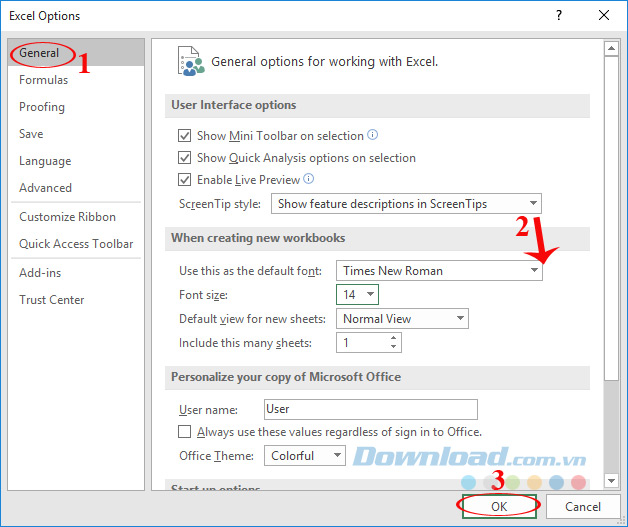This screenshot has width=628, height=527.
Task: Open the help question mark in title bar
Action: pyautogui.click(x=559, y=16)
